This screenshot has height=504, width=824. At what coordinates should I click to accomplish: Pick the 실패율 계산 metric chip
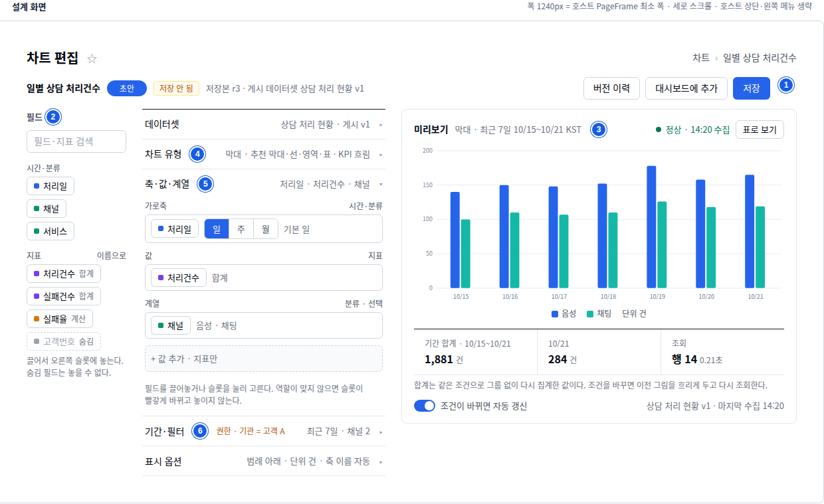click(60, 319)
